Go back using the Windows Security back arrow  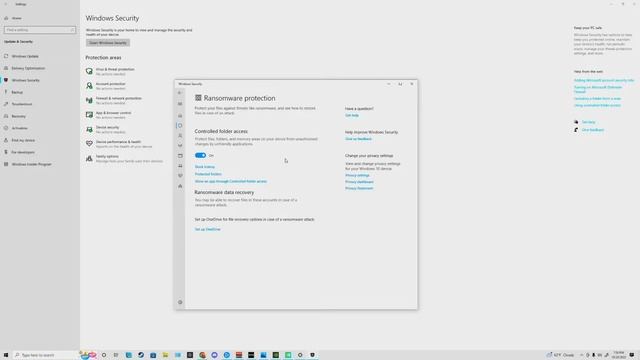coord(180,93)
